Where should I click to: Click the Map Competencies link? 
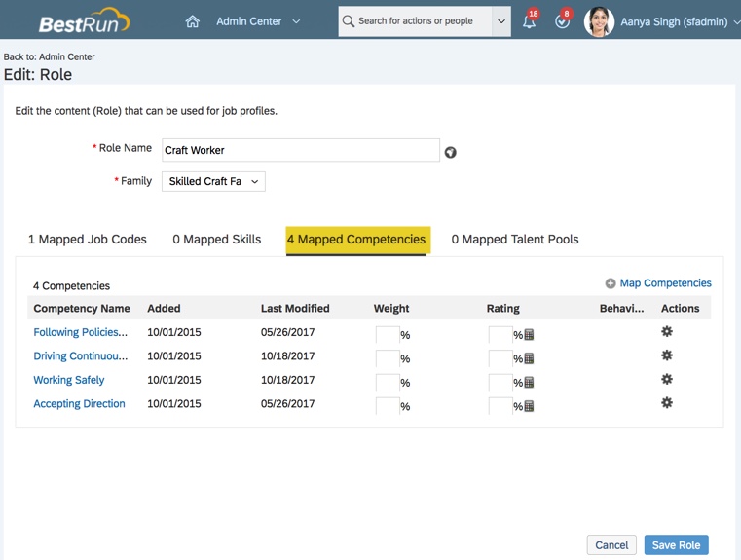click(665, 283)
